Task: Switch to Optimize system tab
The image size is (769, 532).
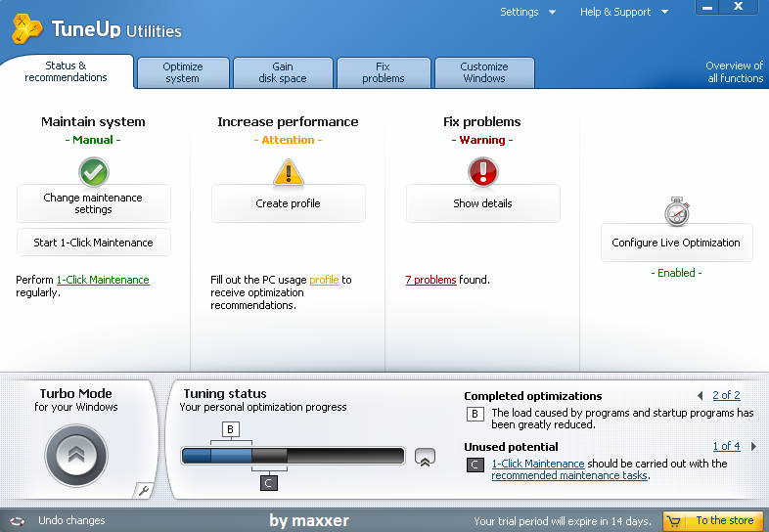Action: pyautogui.click(x=183, y=72)
